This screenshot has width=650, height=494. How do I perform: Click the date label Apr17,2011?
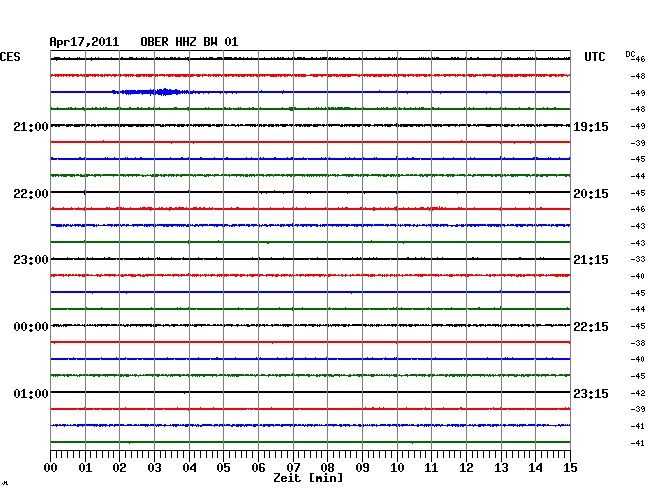84,42
